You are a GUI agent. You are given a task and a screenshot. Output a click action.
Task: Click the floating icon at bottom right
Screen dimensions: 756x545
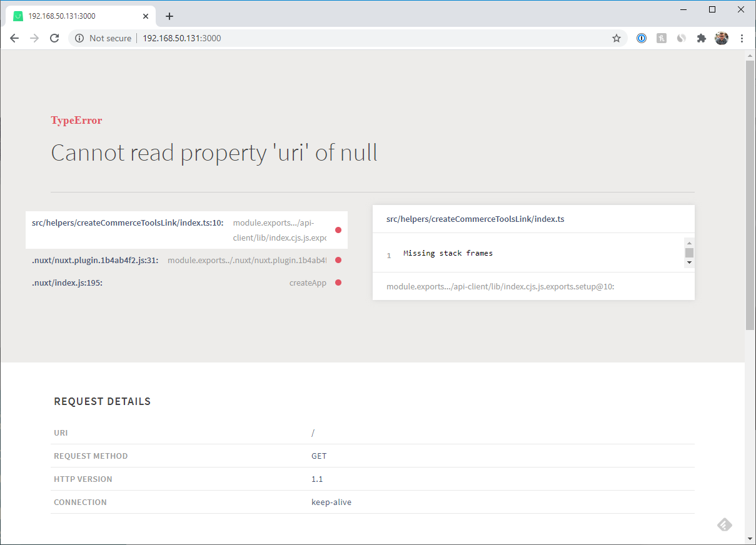click(x=724, y=524)
